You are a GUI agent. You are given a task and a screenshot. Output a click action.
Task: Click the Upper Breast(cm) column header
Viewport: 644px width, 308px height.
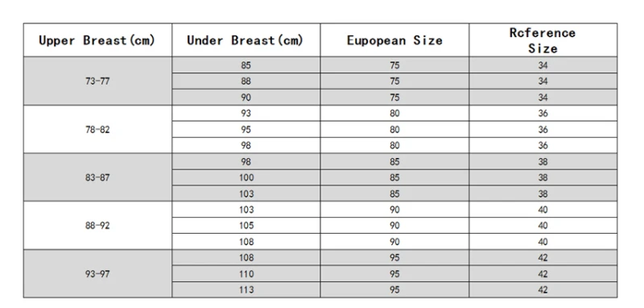click(x=97, y=40)
